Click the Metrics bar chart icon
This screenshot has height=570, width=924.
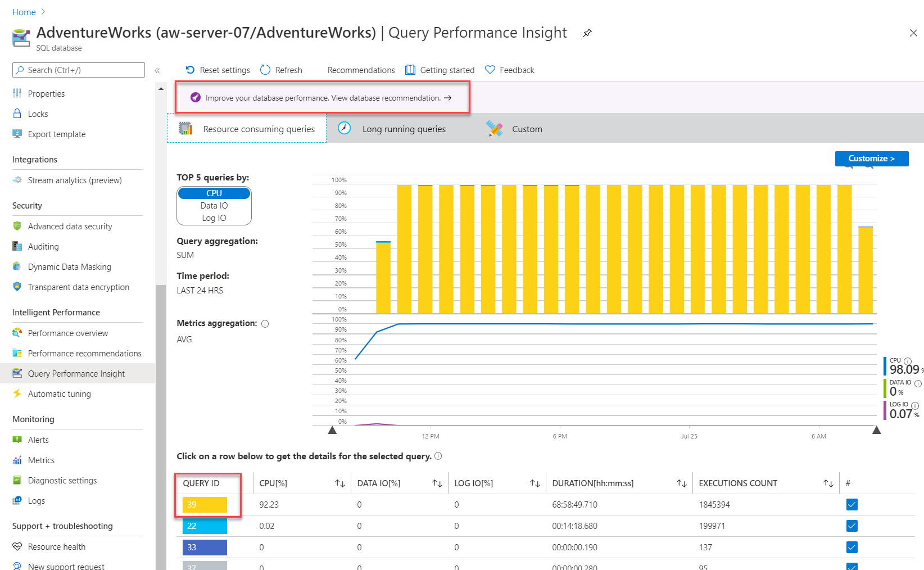pos(17,460)
